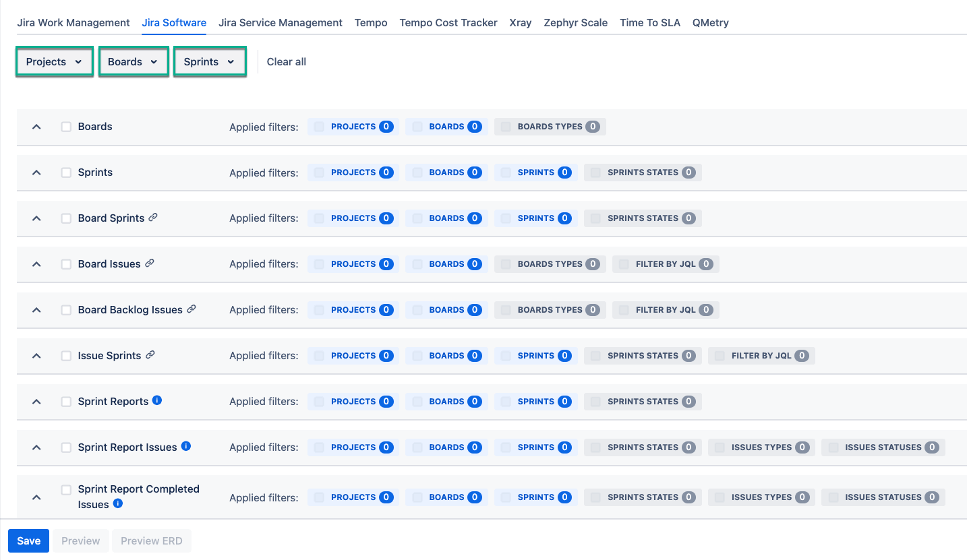Screen dimensions: 967x560
Task: Click Clear all to reset filters
Action: pos(286,61)
